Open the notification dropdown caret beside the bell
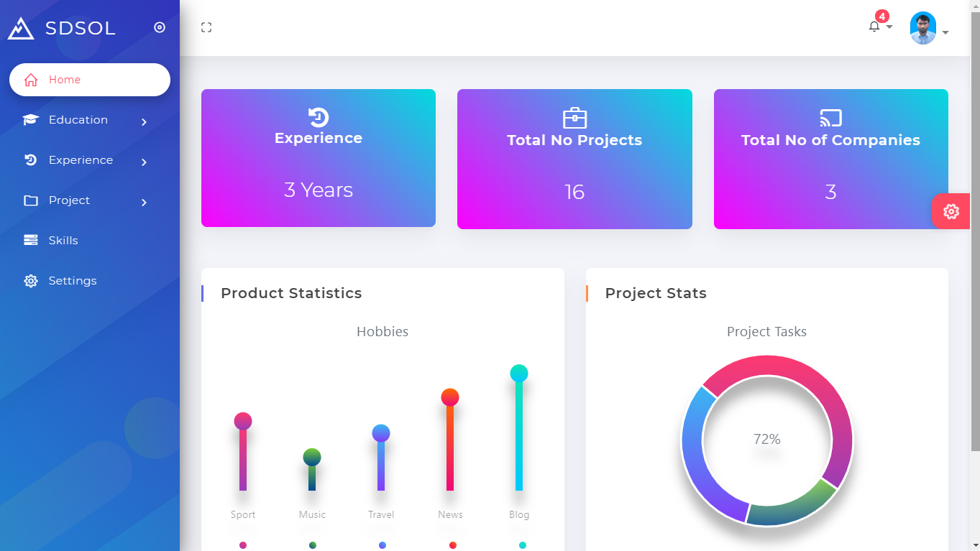Viewport: 980px width, 551px height. pyautogui.click(x=889, y=27)
